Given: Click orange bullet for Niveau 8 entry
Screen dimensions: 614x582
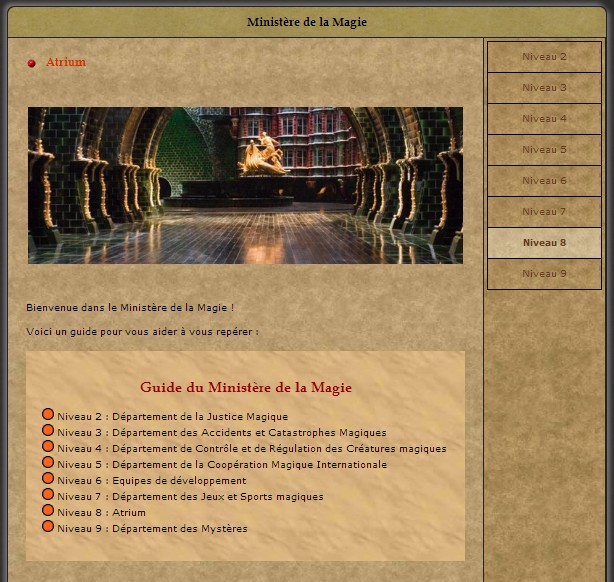Looking at the screenshot, I should pyautogui.click(x=48, y=510).
